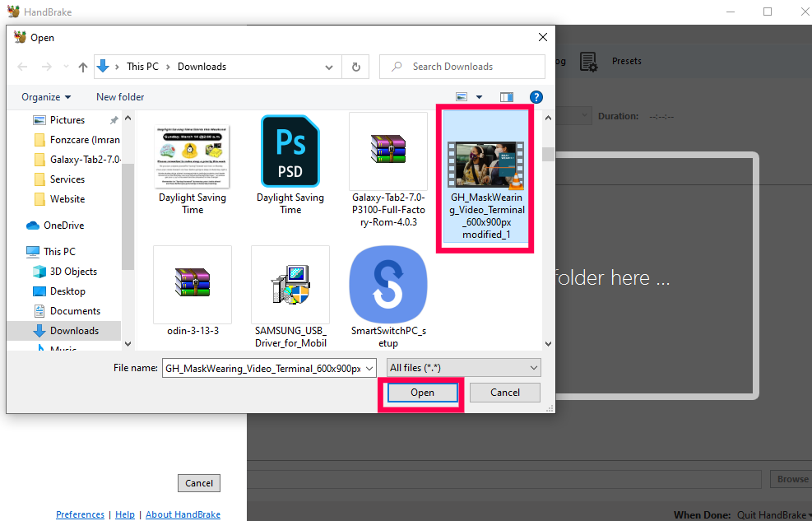Go back using the Back arrow
Viewport: 812px width, 521px height.
point(22,67)
